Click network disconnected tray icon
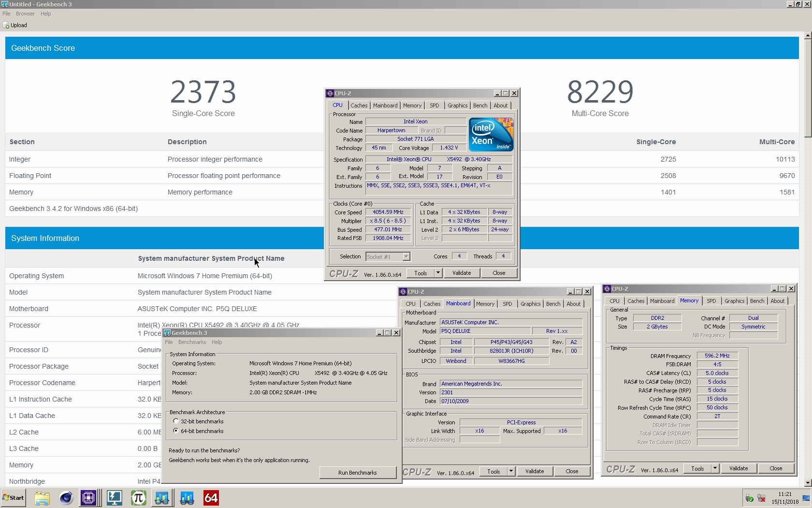812x508 pixels. pos(762,498)
